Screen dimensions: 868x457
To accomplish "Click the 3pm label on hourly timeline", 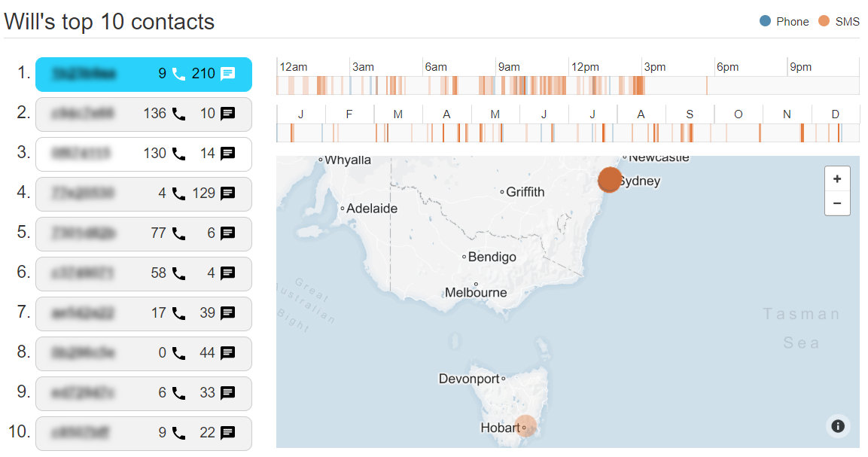I will click(655, 67).
